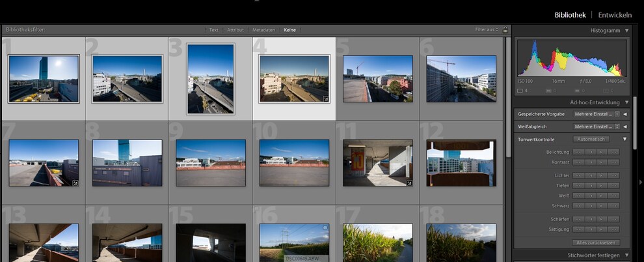The width and height of the screenshot is (644, 262).
Task: Increase Schwarz by a large step
Action: [613, 206]
